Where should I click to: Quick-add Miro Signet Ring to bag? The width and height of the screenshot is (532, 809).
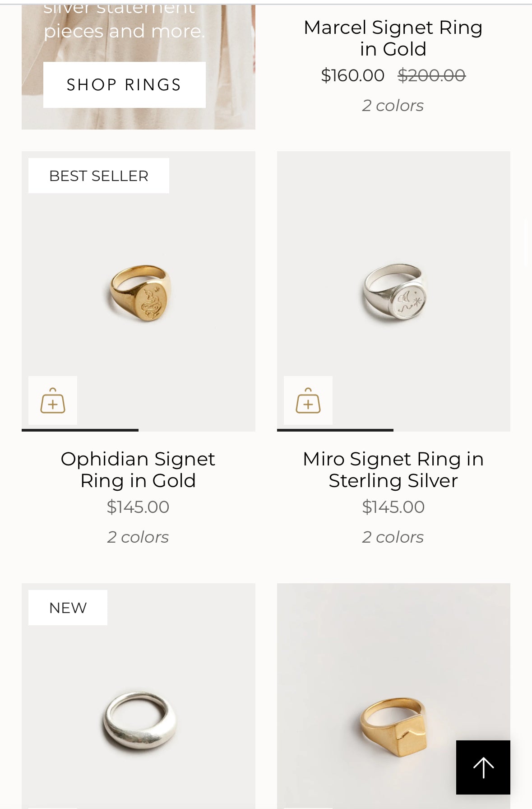308,400
